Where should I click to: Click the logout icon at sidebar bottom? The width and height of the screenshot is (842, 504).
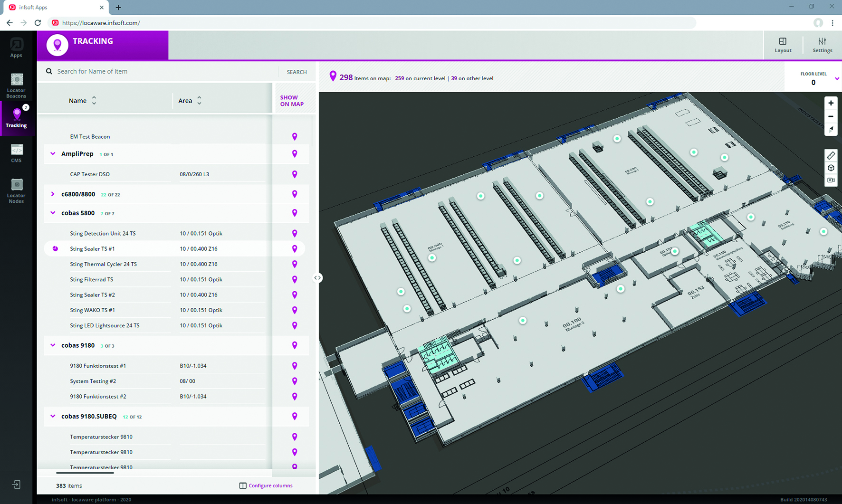pos(16,484)
